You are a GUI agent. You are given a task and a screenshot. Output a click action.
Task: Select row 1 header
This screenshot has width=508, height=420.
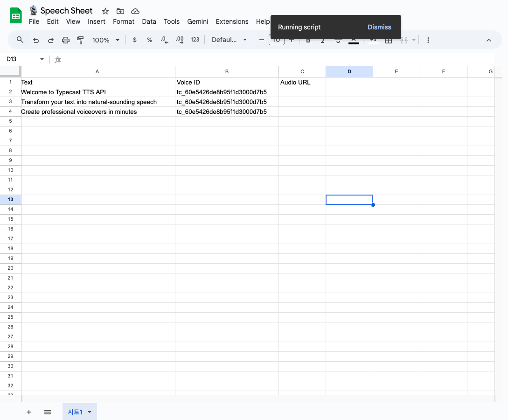pyautogui.click(x=10, y=82)
